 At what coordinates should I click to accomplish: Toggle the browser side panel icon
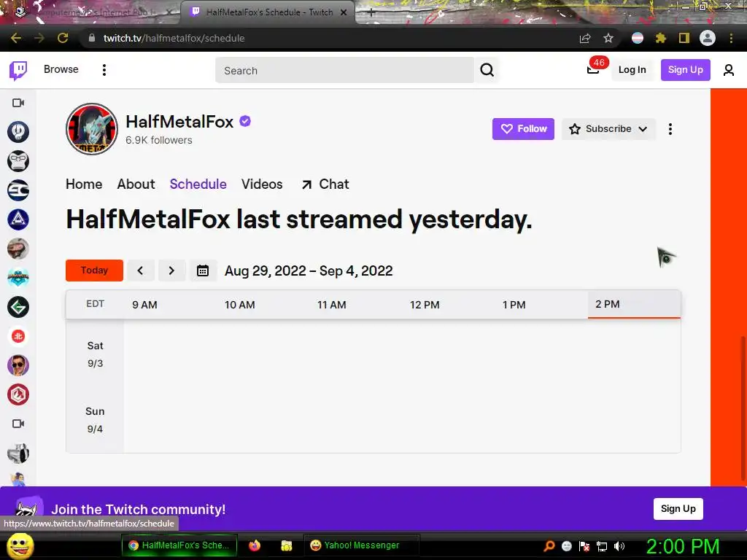pos(684,38)
